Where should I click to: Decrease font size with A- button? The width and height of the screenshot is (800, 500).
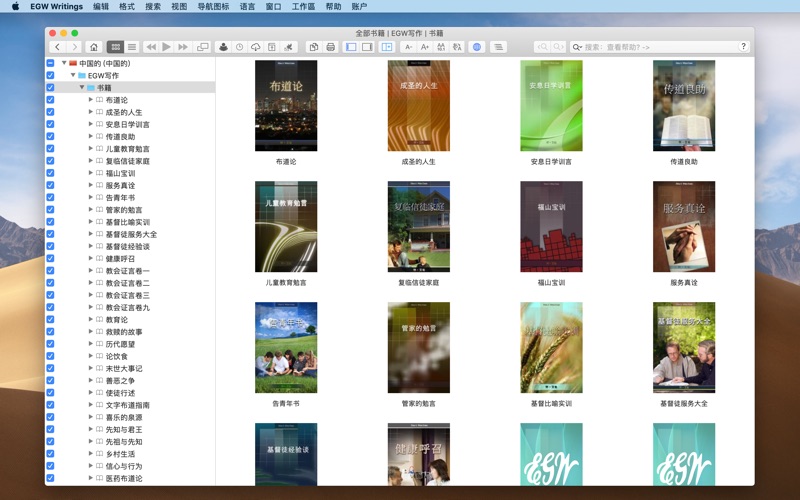click(x=408, y=47)
